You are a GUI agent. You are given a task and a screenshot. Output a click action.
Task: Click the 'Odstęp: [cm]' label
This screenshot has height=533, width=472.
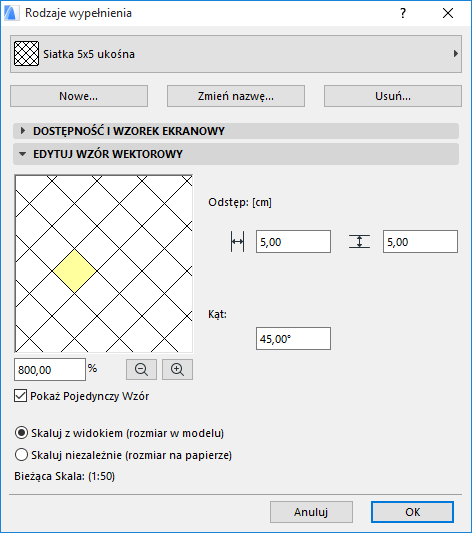[x=240, y=202]
